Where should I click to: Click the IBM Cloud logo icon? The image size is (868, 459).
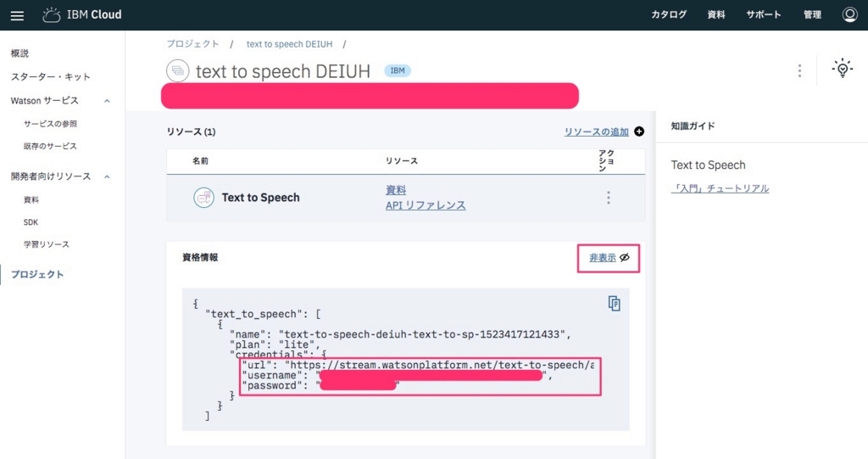tap(52, 15)
